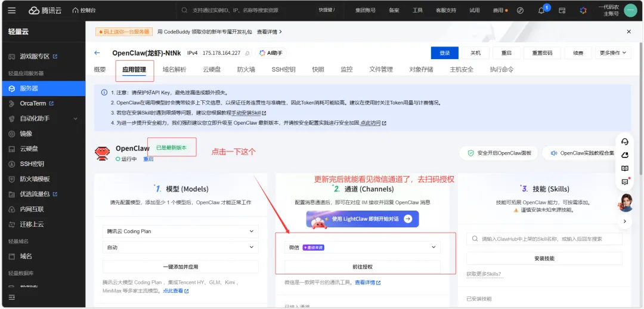Open the 控制台 console home
Image resolution: width=644 pixels, height=309 pixels.
point(84,10)
